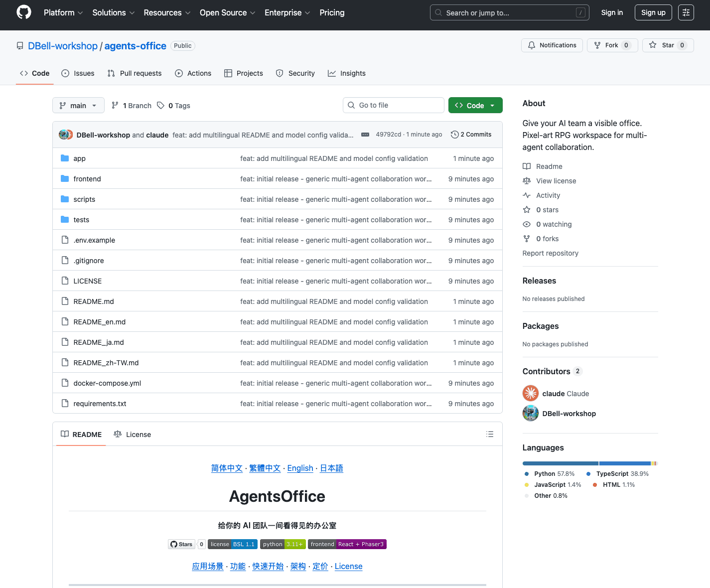Click the notifications bell icon
Screen dimensions: 710x588
pyautogui.click(x=531, y=45)
